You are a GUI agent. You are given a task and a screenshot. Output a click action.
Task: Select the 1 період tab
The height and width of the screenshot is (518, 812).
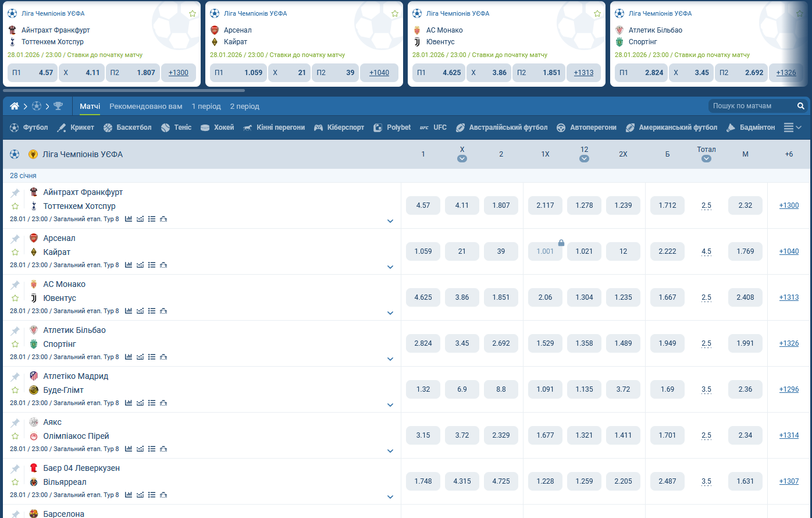(x=206, y=106)
